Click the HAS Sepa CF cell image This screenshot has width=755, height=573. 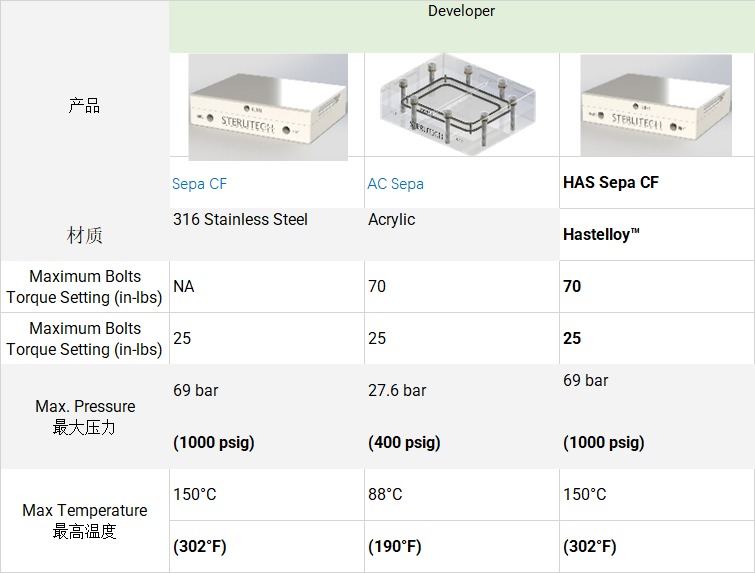(656, 105)
